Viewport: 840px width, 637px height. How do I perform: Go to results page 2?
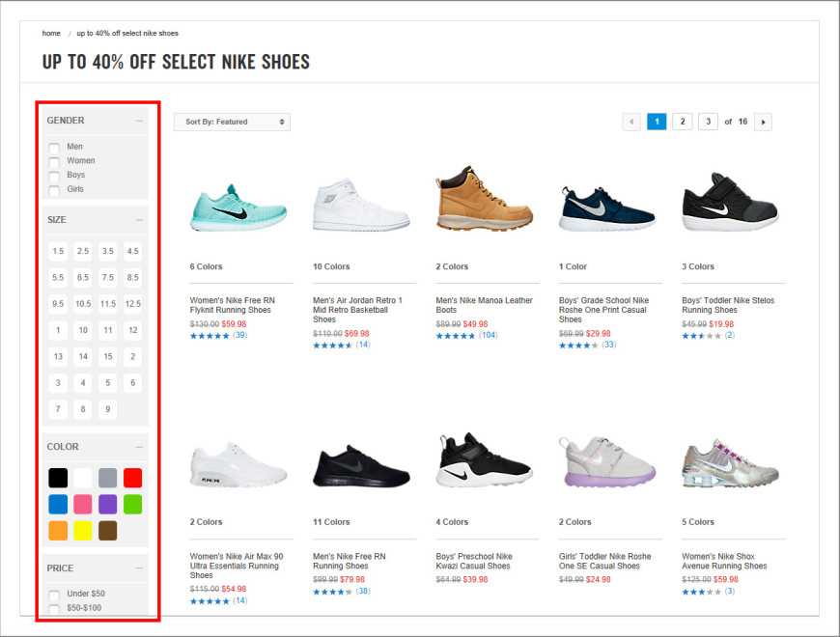click(x=683, y=122)
